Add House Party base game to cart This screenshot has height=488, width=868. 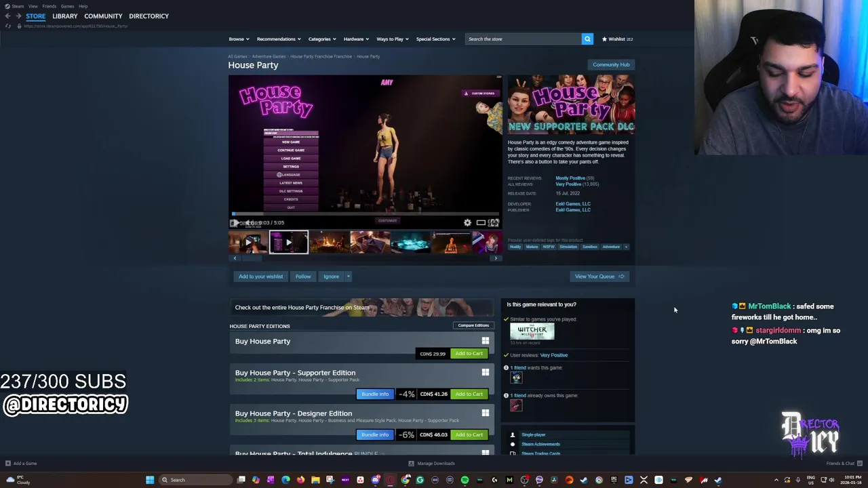(469, 353)
